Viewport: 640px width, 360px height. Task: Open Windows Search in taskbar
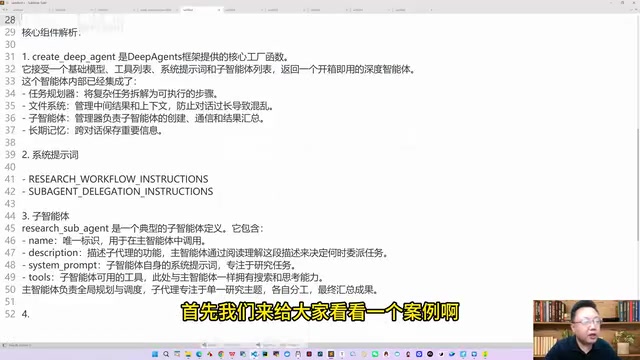coord(166,354)
